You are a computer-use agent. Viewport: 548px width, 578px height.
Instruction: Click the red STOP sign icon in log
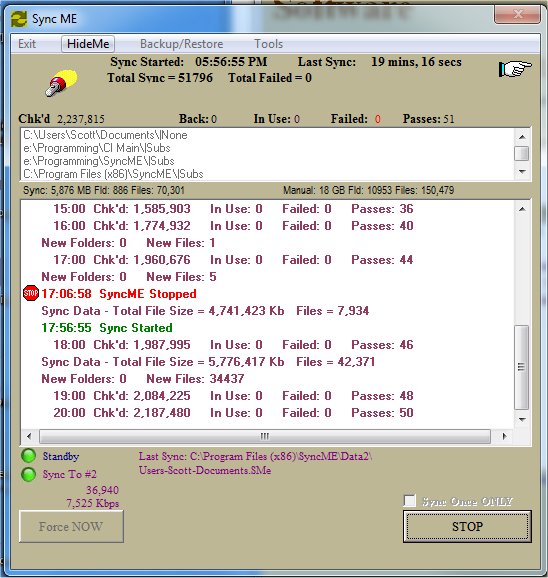tap(31, 293)
